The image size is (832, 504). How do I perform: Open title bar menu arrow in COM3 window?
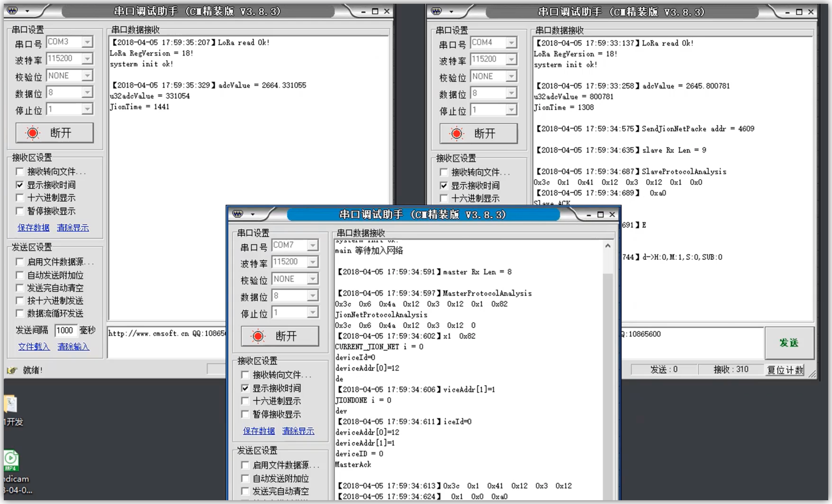tap(27, 11)
